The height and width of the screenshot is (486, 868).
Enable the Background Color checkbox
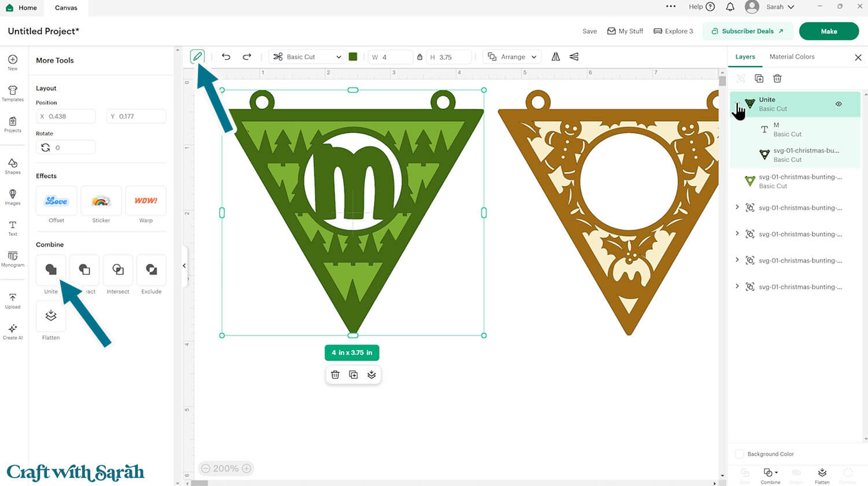point(738,454)
